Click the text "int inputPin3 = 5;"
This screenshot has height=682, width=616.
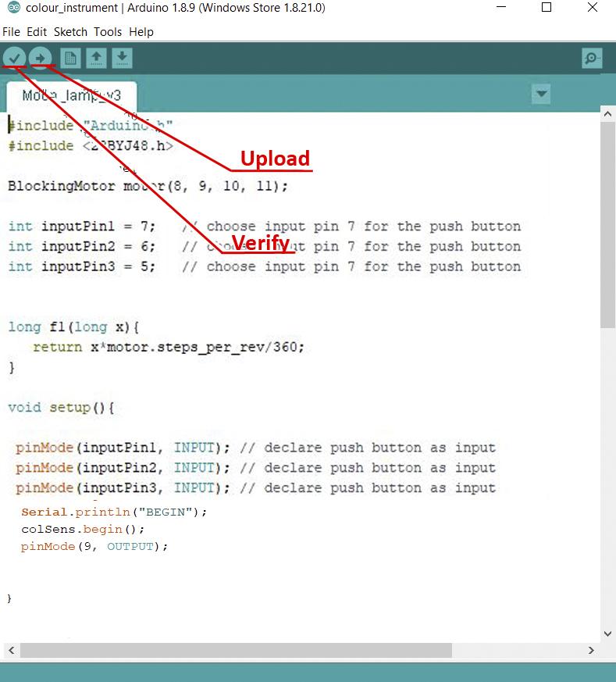click(x=82, y=266)
